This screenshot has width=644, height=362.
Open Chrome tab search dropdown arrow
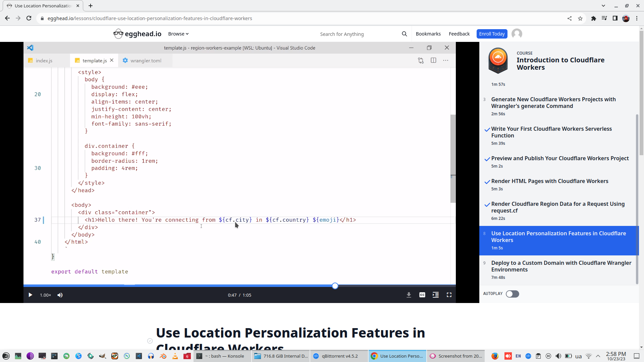603,6
